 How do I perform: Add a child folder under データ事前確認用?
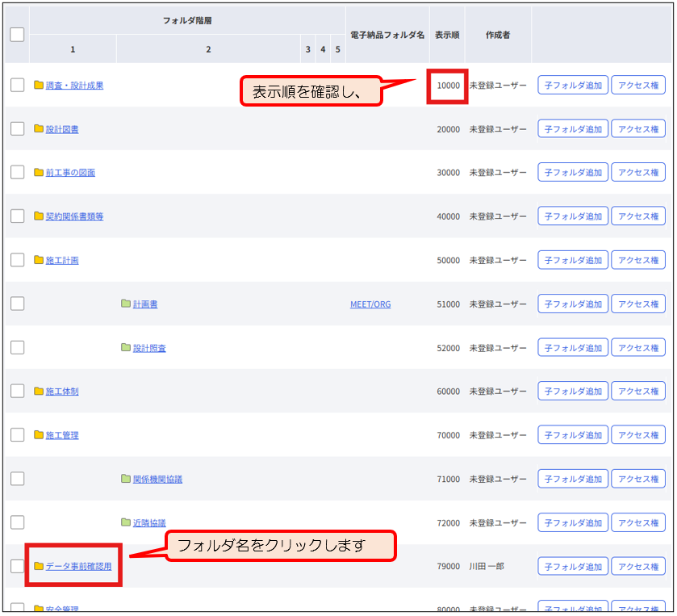(x=573, y=566)
